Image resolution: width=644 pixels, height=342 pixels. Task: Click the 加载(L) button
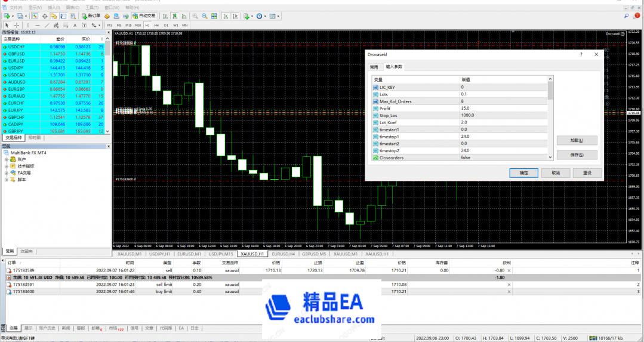577,140
